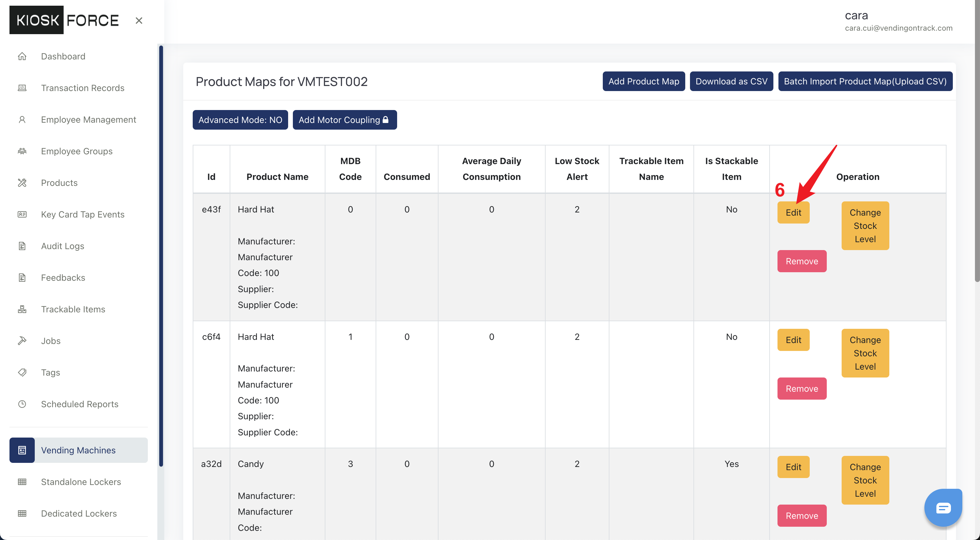Screen dimensions: 980x540
Task: Click Add Product Map button
Action: click(644, 81)
